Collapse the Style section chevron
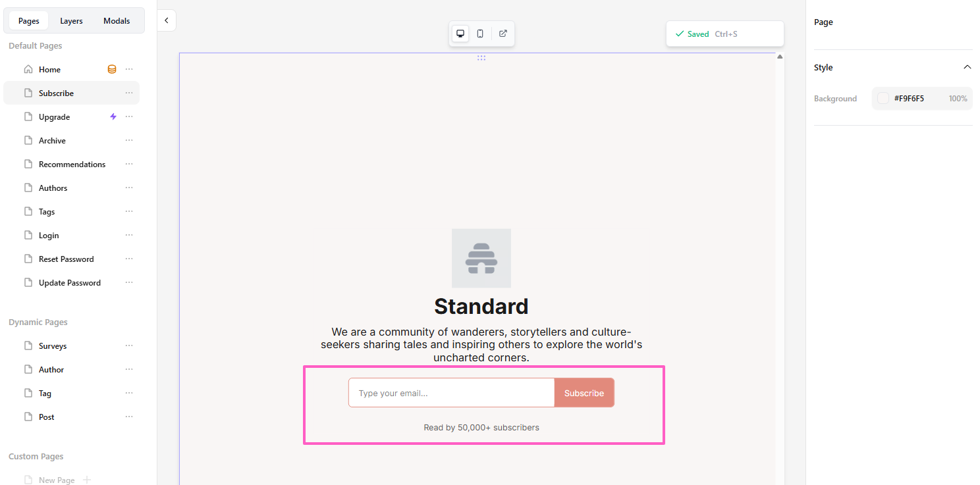980x485 pixels. tap(967, 67)
